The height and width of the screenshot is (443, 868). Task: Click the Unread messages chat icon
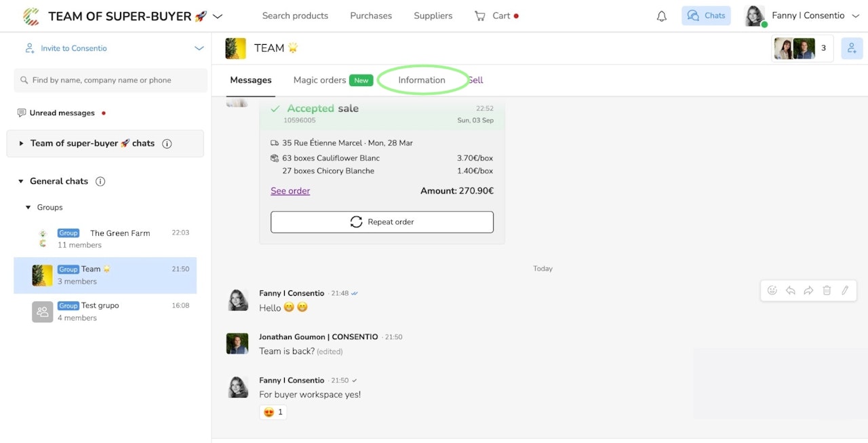pos(22,113)
